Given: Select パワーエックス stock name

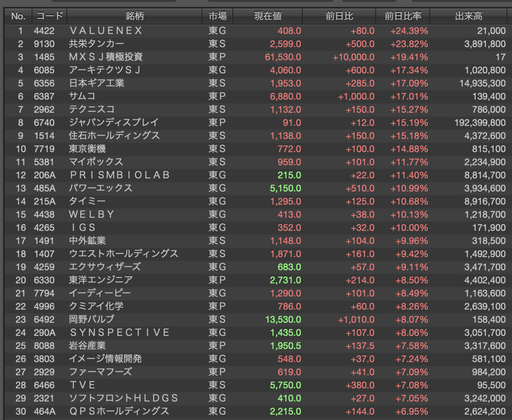Looking at the screenshot, I should (x=101, y=188).
